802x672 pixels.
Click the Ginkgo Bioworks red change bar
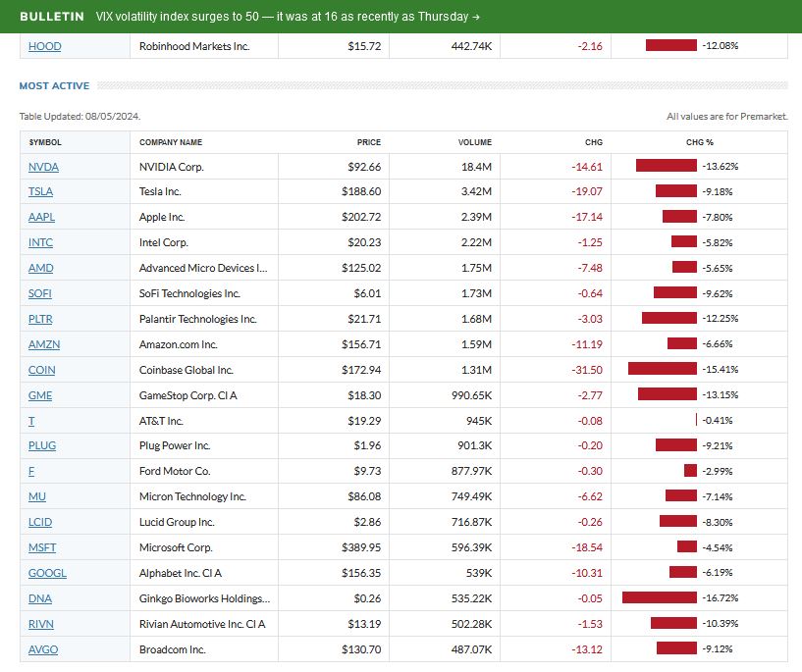coord(659,598)
